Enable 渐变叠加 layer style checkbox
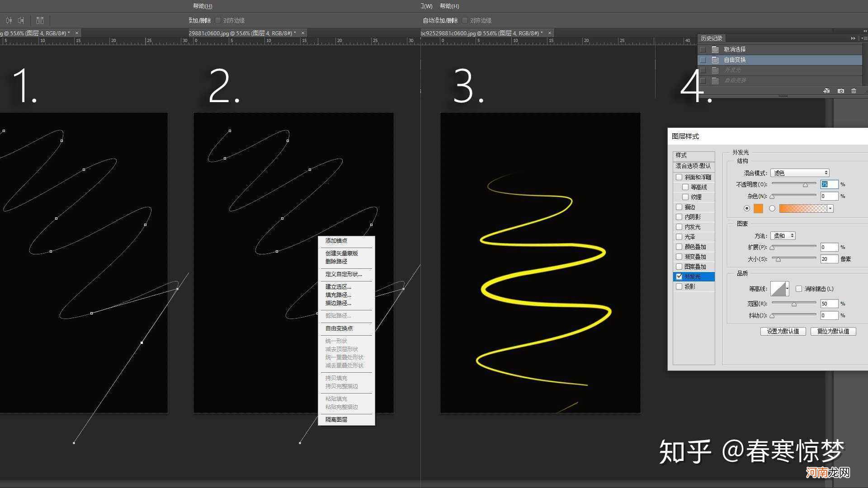 pos(679,257)
